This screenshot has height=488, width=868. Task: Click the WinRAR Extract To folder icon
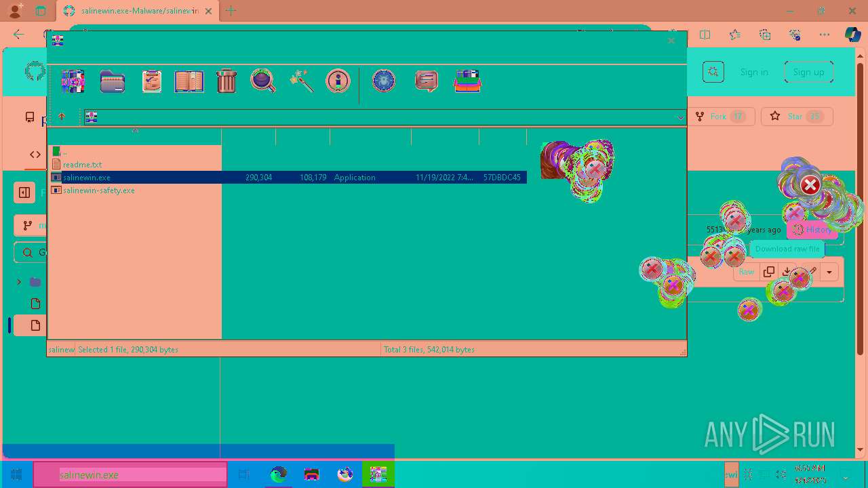coord(113,81)
